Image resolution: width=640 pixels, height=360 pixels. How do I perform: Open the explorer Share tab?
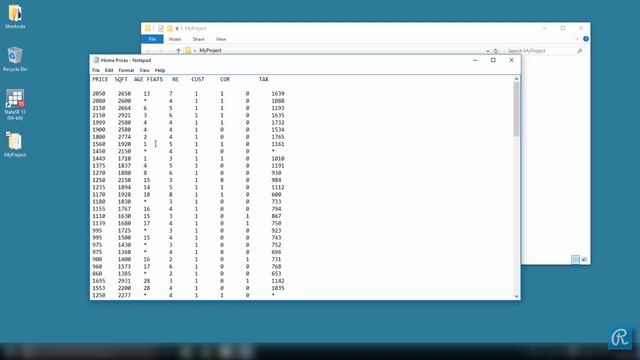[198, 39]
